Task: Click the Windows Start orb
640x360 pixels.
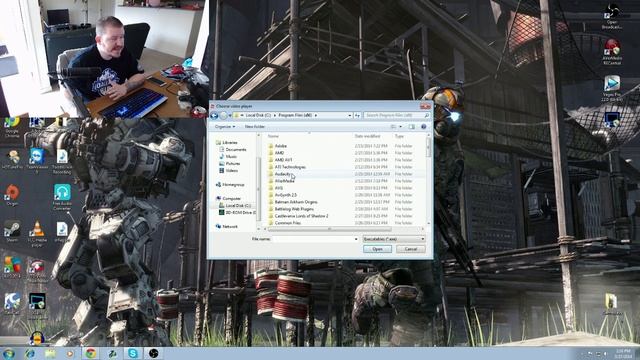Action: [9, 353]
